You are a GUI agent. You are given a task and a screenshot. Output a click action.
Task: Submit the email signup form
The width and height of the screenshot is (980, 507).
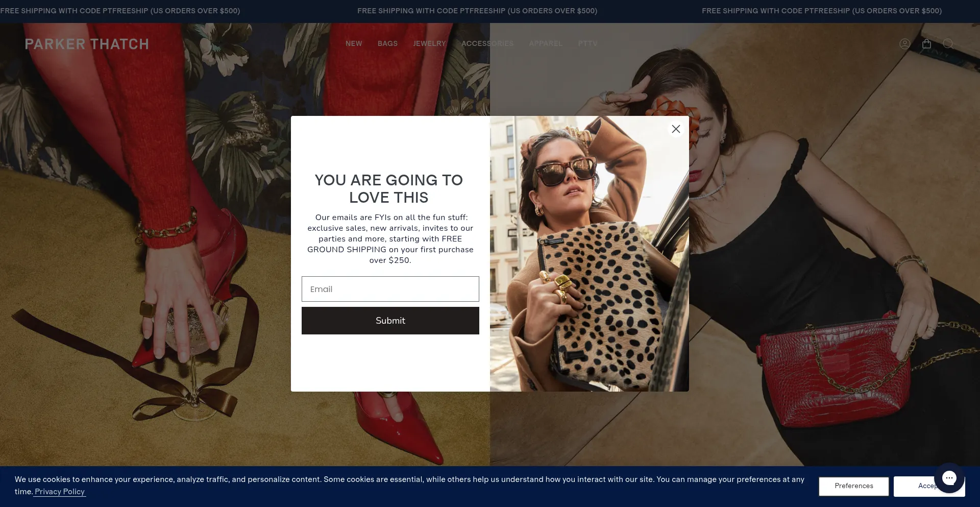tap(390, 321)
